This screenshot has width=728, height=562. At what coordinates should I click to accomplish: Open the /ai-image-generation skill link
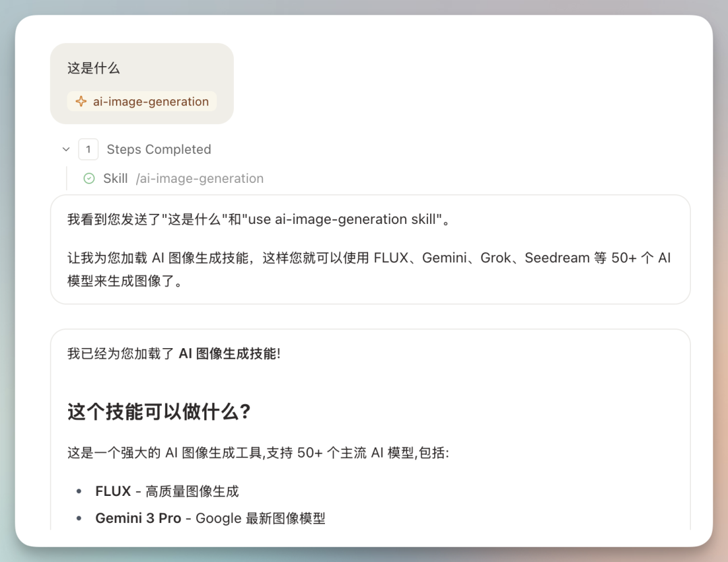(200, 178)
